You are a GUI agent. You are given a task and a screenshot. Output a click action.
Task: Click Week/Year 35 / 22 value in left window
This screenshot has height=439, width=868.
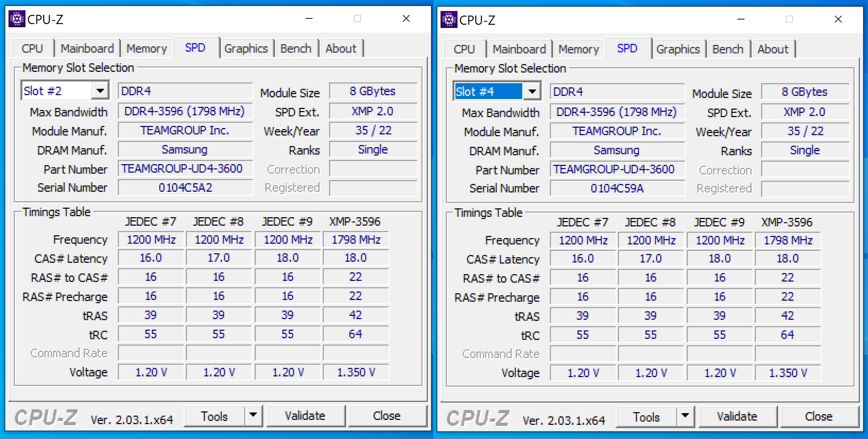[373, 130]
